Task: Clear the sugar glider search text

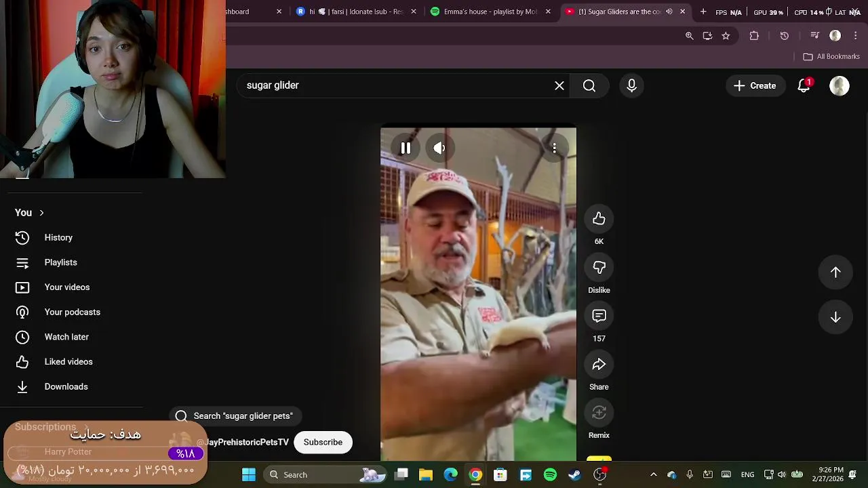Action: click(x=559, y=85)
